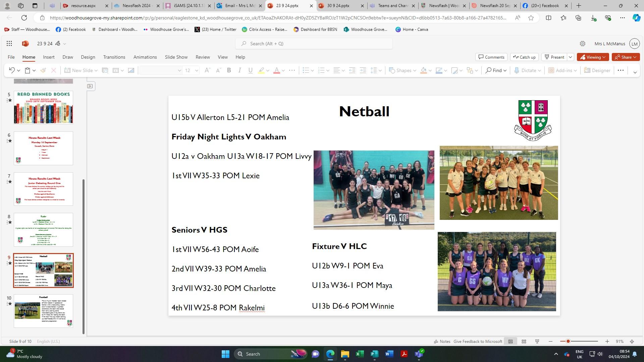Click the Undo icon in the ribbon

(x=12, y=70)
